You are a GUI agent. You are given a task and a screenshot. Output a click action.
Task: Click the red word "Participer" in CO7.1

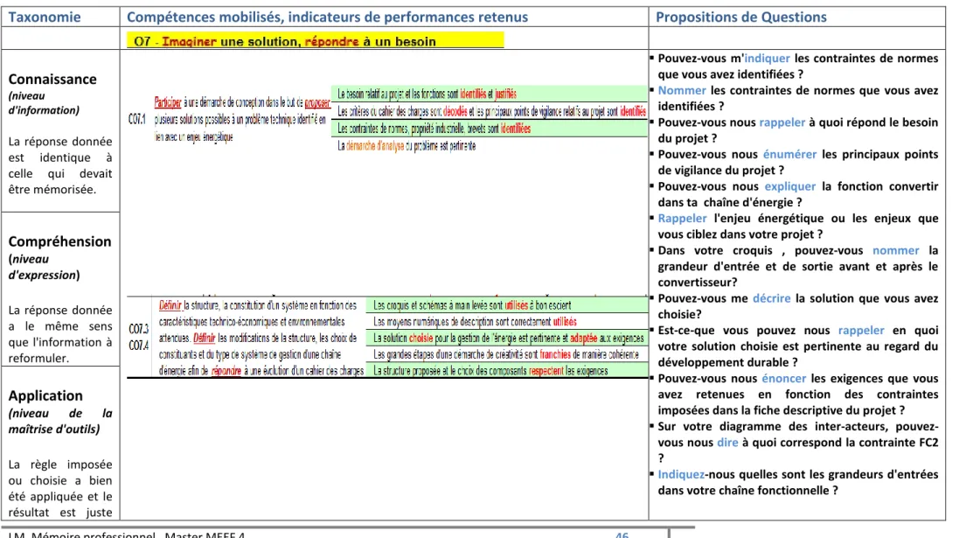point(168,102)
